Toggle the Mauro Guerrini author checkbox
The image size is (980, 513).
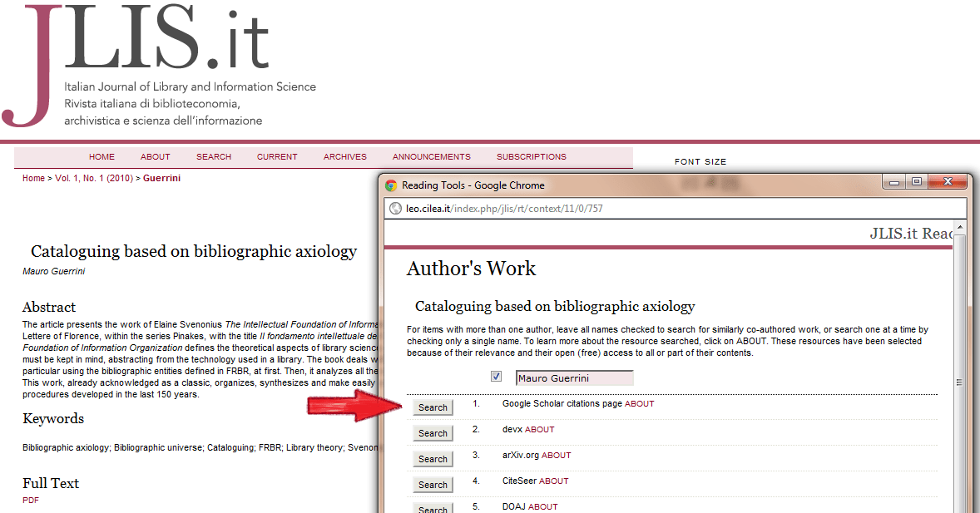(x=497, y=377)
